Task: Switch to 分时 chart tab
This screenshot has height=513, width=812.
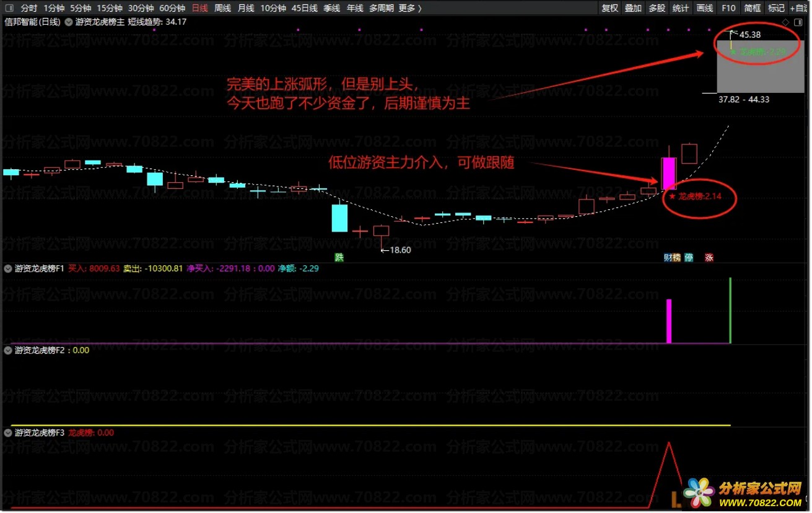Action: pyautogui.click(x=28, y=8)
